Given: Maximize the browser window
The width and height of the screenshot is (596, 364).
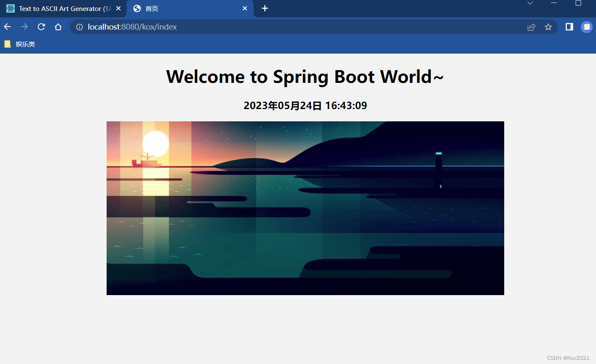Looking at the screenshot, I should coord(578,3).
